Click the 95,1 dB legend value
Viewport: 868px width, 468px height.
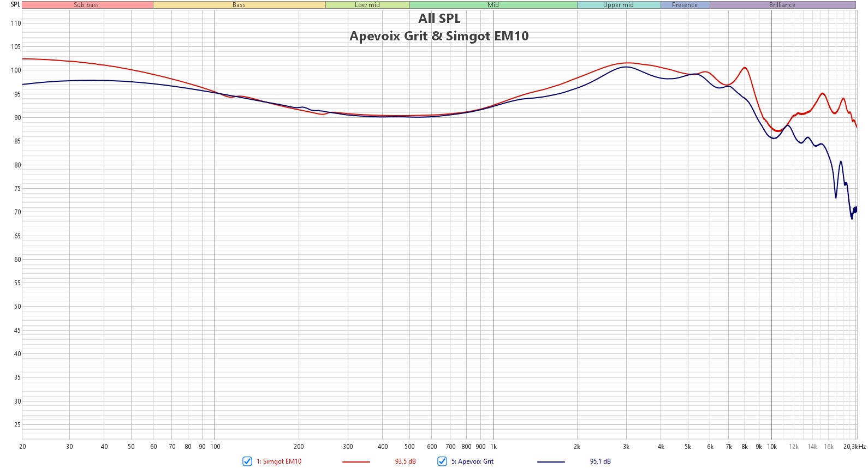[601, 461]
